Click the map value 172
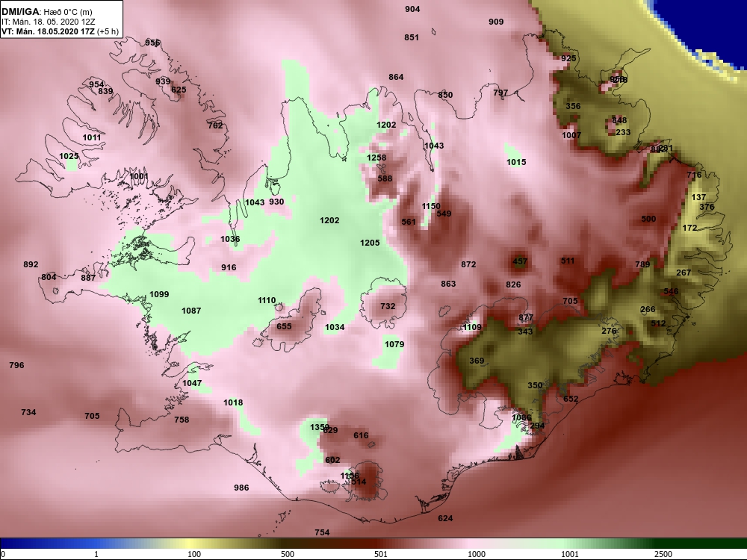The height and width of the screenshot is (560, 747). pos(689,228)
